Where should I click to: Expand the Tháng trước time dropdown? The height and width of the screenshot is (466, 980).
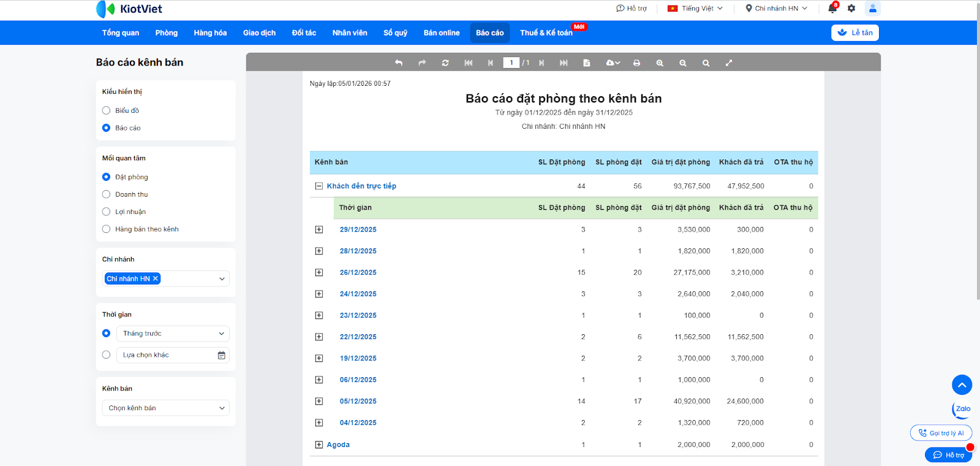(173, 334)
